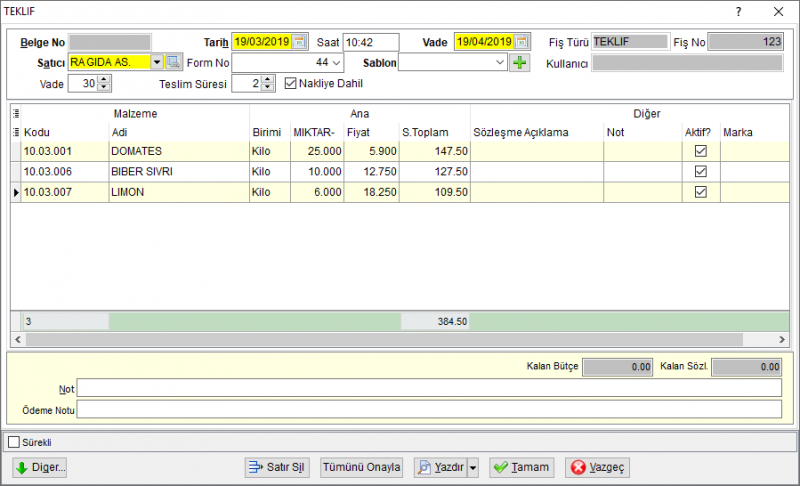The image size is (800, 486).
Task: Uncheck Aktif for DOMATES row
Action: pyautogui.click(x=701, y=151)
